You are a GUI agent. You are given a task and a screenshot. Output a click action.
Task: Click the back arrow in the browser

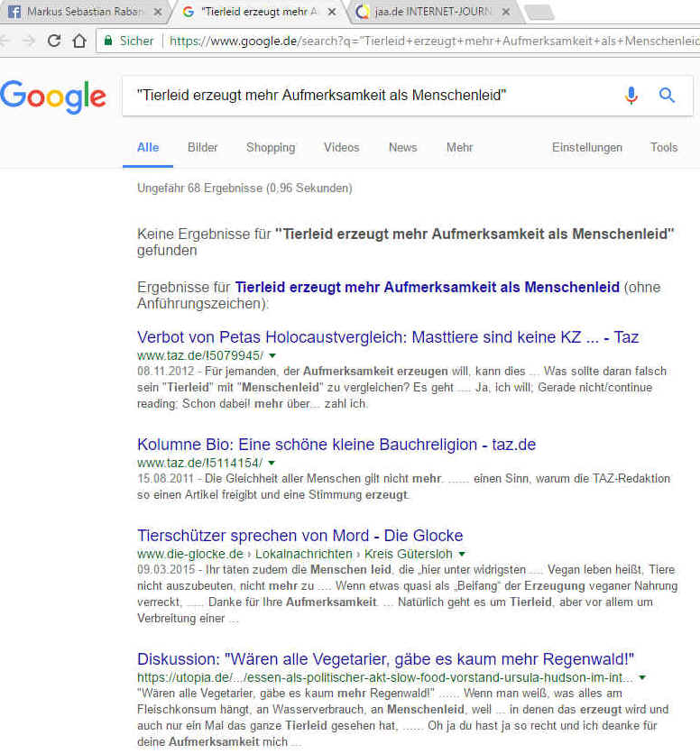point(5,41)
